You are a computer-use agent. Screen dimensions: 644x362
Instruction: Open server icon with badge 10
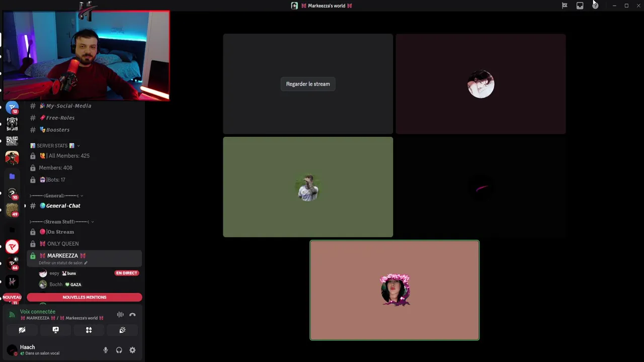[x=12, y=194]
